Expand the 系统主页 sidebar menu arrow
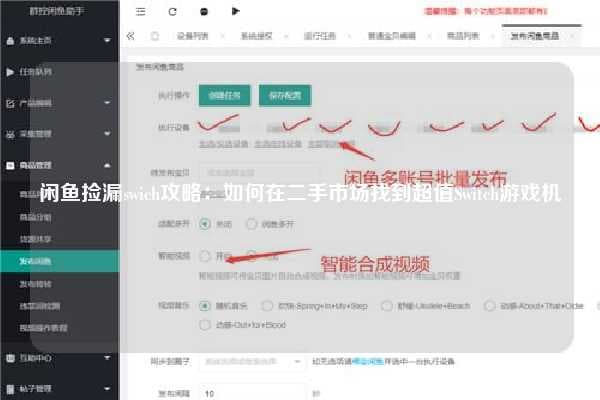The image size is (600, 400). coord(108,41)
